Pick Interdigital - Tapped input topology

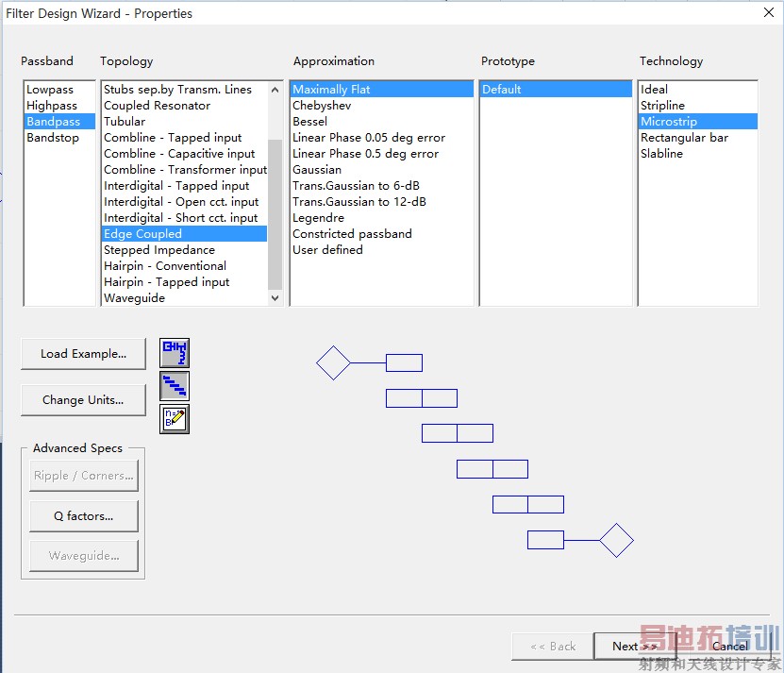tap(185, 186)
